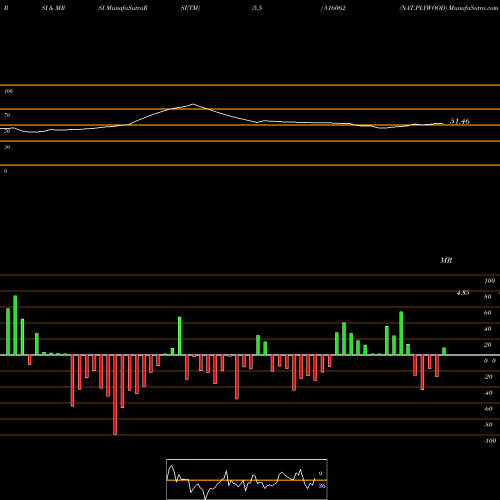Click the longest red bar reaching -100
Viewport: 500px width, 500px height.
coord(115,395)
